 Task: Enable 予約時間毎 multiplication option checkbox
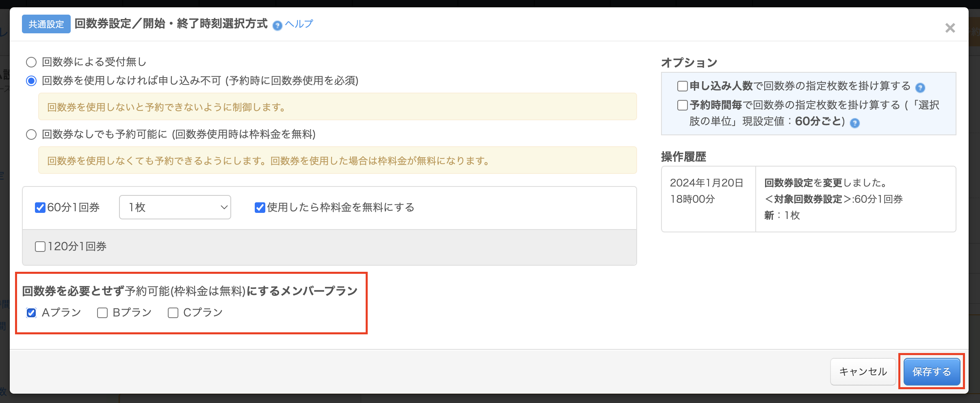[x=683, y=105]
